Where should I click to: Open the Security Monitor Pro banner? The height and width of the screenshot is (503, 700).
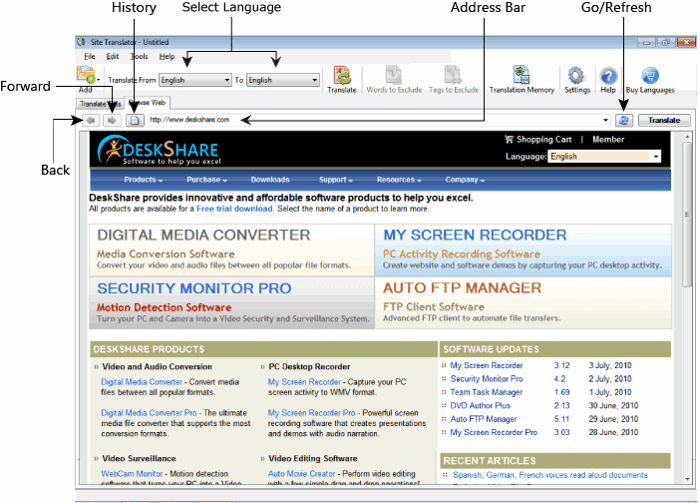(232, 303)
